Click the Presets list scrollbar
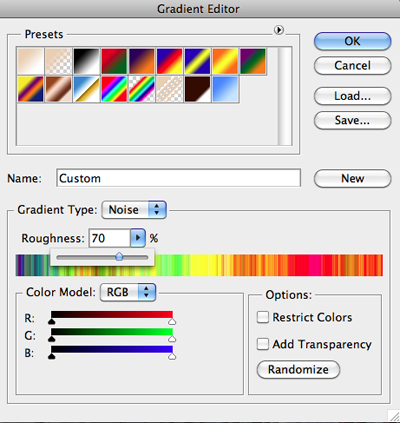The image size is (400, 423). pos(285,96)
